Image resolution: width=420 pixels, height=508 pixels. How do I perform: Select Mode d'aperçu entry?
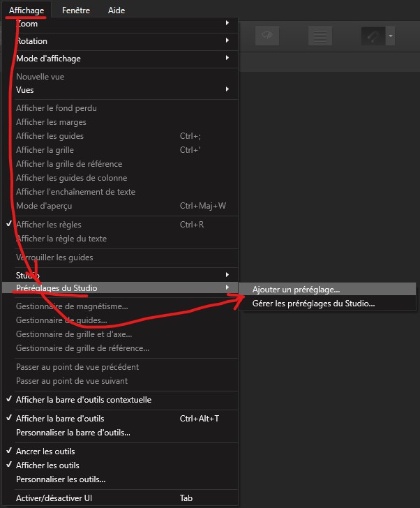(x=121, y=206)
